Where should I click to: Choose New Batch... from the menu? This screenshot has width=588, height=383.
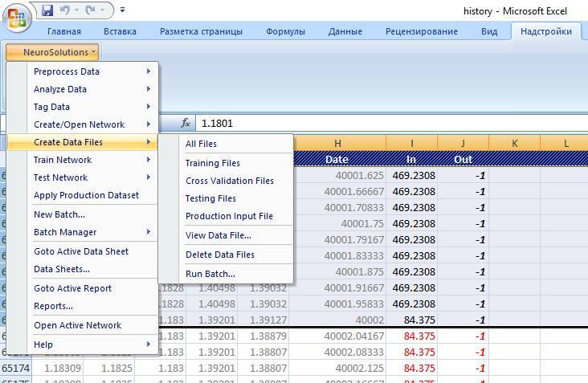click(x=82, y=214)
